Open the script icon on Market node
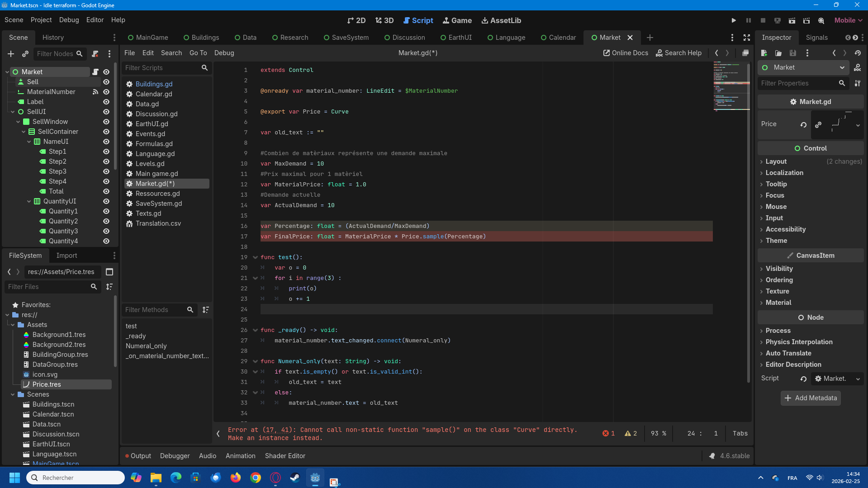Viewport: 868px width, 488px height. 95,72
